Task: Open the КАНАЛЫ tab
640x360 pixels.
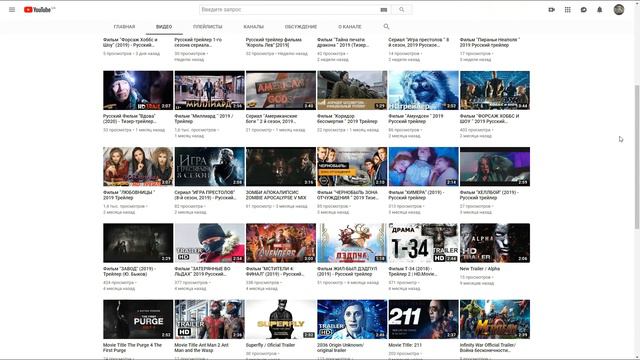Action: (x=253, y=27)
